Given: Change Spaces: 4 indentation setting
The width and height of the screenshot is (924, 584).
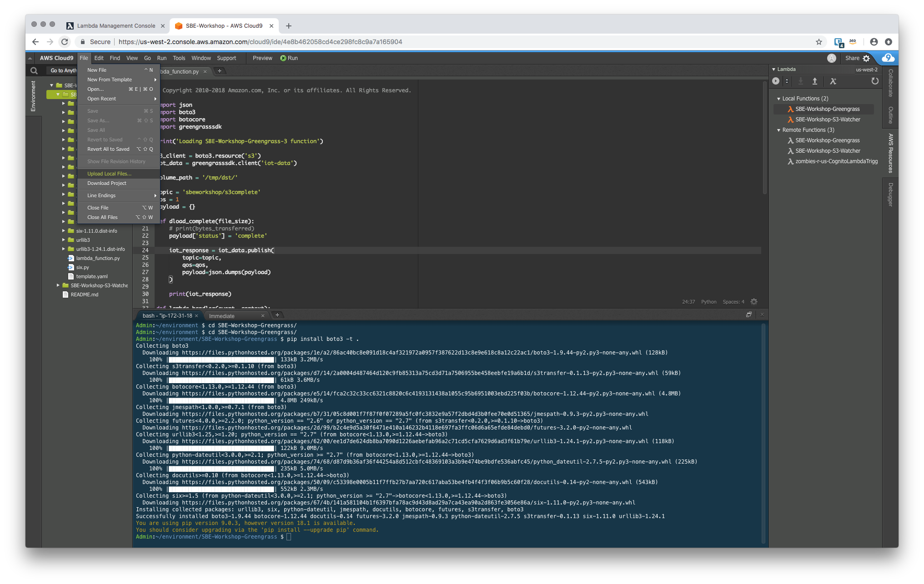Looking at the screenshot, I should point(733,302).
